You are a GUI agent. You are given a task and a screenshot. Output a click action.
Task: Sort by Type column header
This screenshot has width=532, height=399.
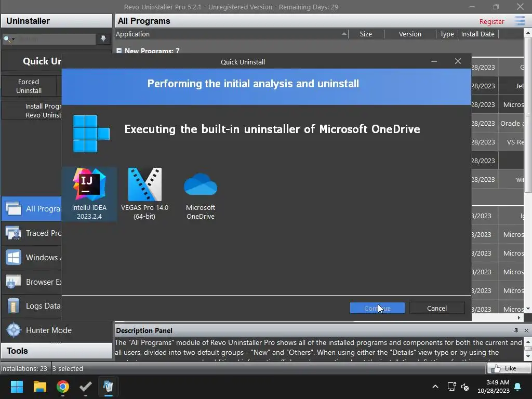pyautogui.click(x=447, y=34)
